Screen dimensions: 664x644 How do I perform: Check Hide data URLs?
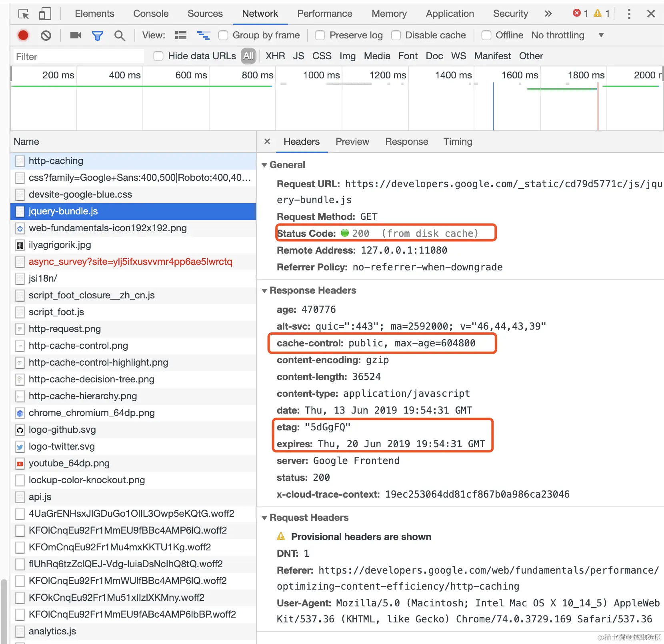pos(158,56)
